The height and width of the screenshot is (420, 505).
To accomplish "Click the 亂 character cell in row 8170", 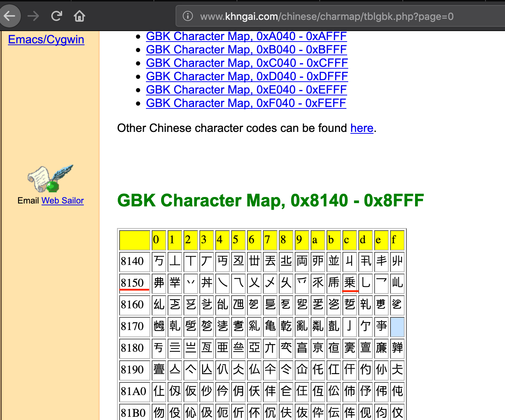I will point(302,326).
